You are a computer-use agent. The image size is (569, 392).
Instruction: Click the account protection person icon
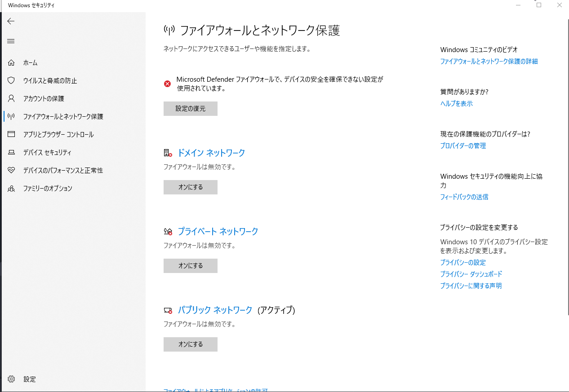[12, 99]
